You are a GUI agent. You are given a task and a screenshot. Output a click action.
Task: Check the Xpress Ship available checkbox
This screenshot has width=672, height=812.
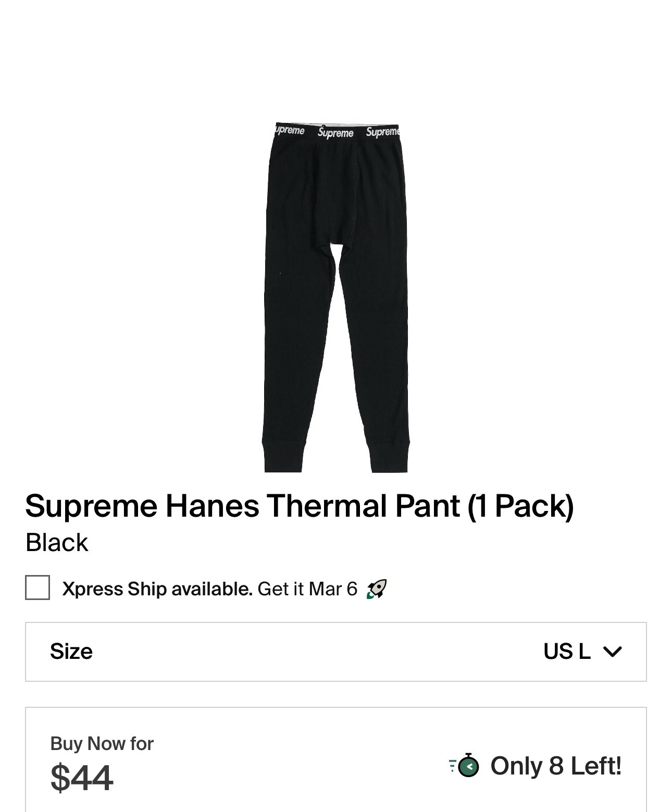pos(38,588)
